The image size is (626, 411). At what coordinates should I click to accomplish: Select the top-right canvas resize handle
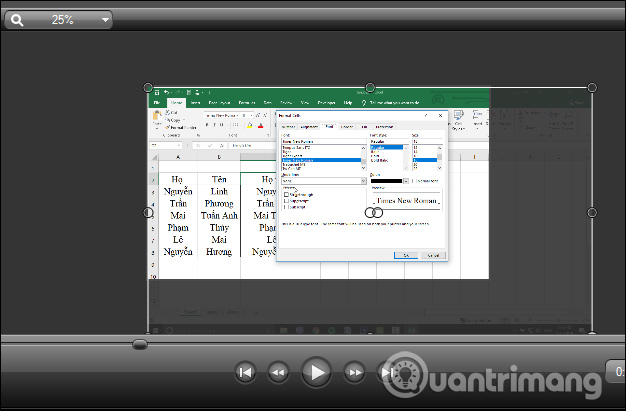[592, 87]
